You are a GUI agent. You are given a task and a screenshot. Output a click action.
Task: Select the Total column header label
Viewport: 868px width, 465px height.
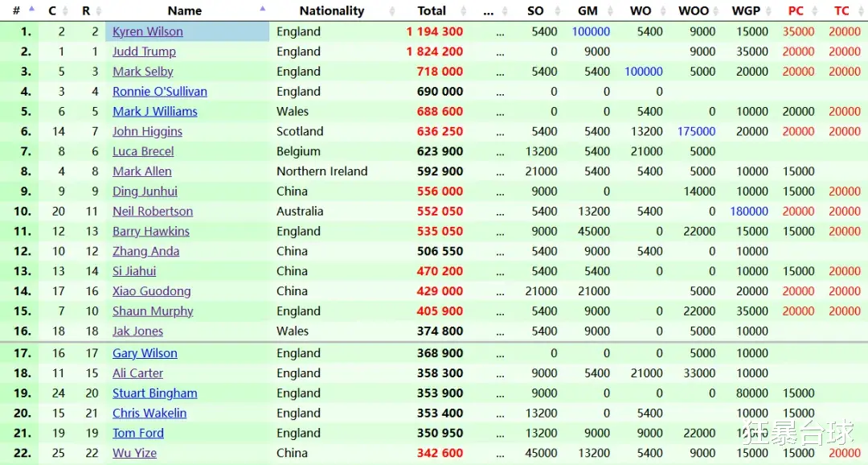(x=432, y=10)
